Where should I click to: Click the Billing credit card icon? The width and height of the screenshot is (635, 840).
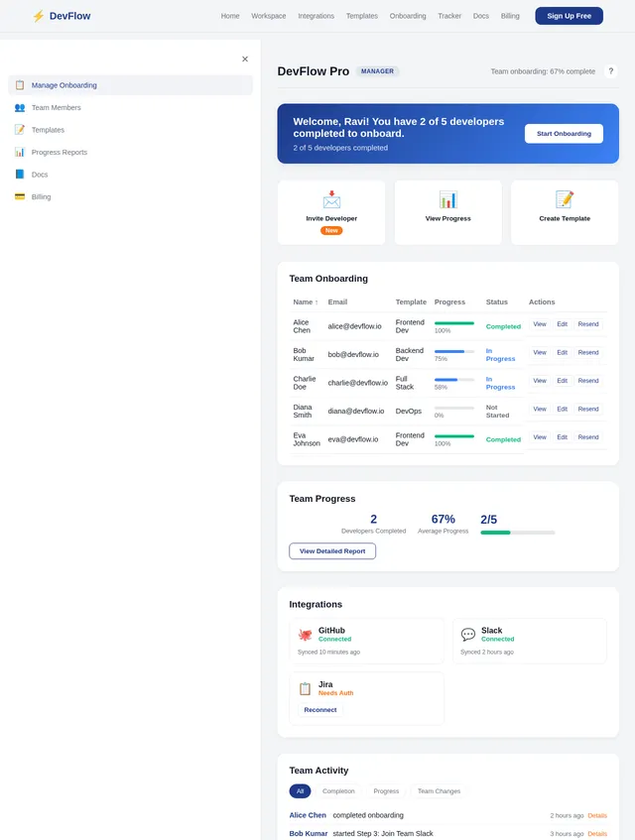(x=20, y=196)
